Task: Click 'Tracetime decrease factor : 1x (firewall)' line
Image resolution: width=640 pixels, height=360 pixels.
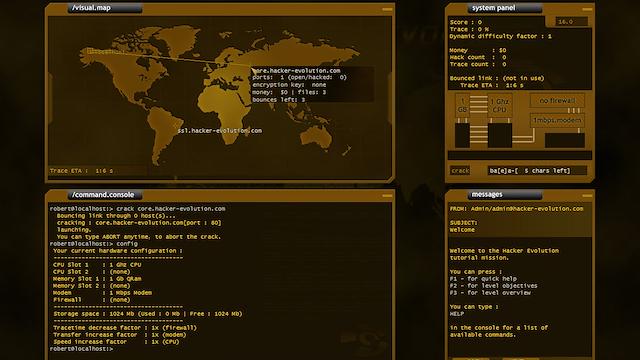Action: coord(125,328)
